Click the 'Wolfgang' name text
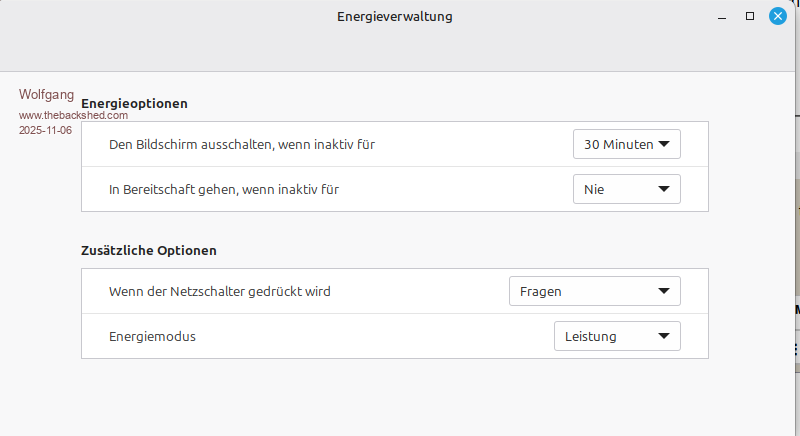 tap(46, 95)
